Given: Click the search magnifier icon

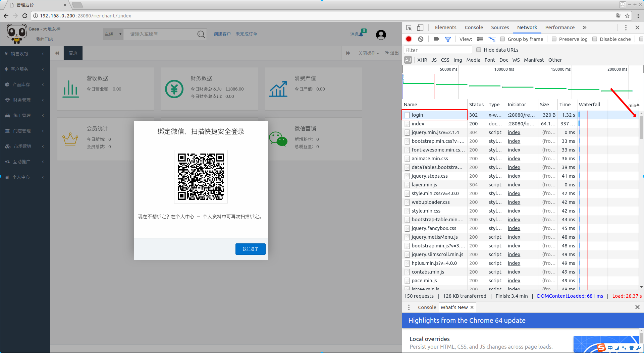Looking at the screenshot, I should [x=201, y=34].
